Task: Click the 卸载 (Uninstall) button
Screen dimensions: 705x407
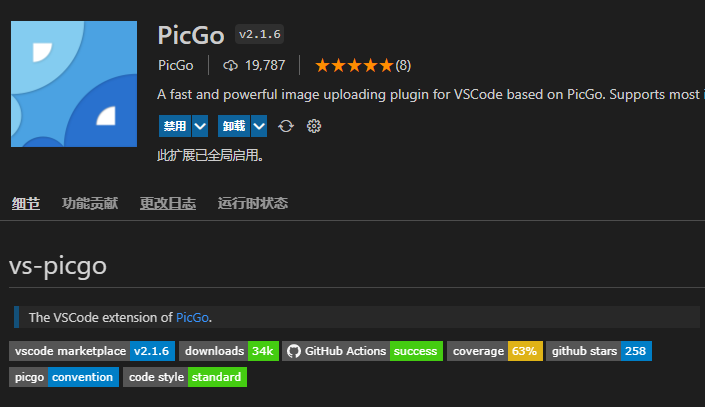Action: 234,126
